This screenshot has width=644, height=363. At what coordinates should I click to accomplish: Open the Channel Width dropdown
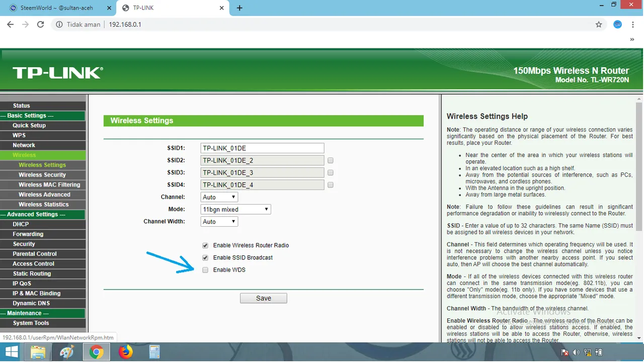(x=219, y=221)
